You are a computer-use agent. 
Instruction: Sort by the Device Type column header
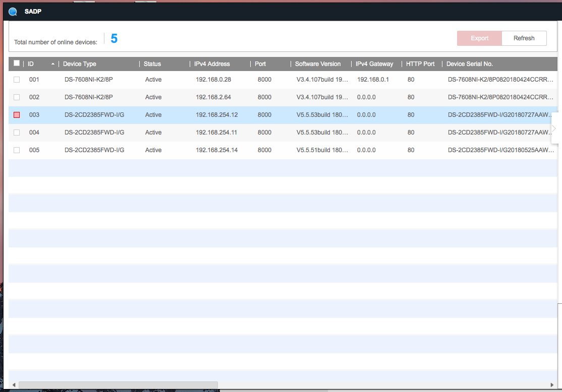coord(79,63)
